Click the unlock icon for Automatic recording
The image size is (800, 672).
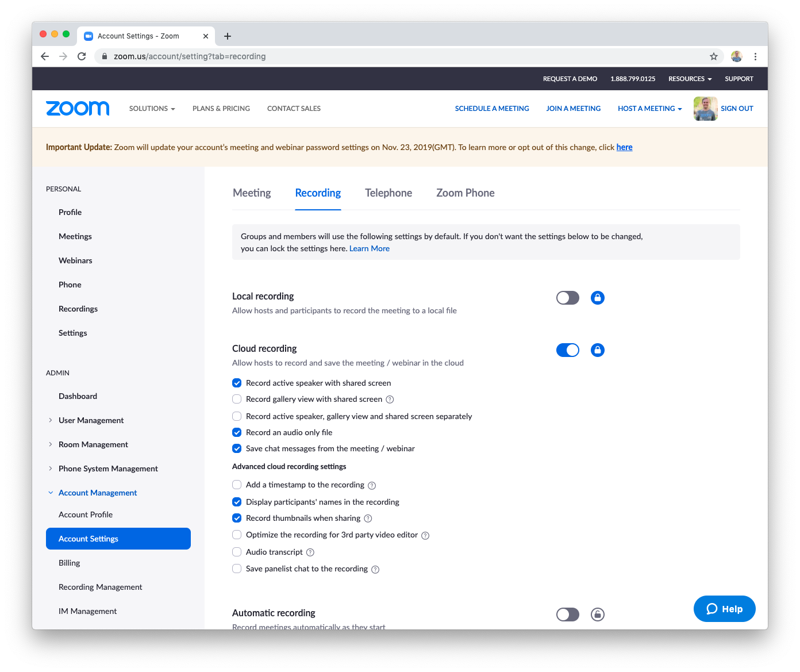tap(598, 615)
